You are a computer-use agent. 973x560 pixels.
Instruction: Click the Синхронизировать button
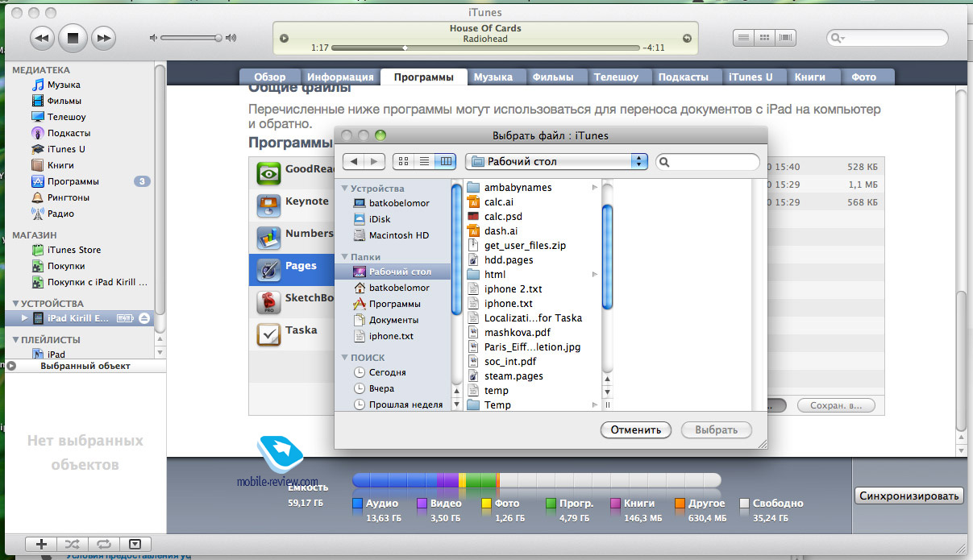(909, 496)
